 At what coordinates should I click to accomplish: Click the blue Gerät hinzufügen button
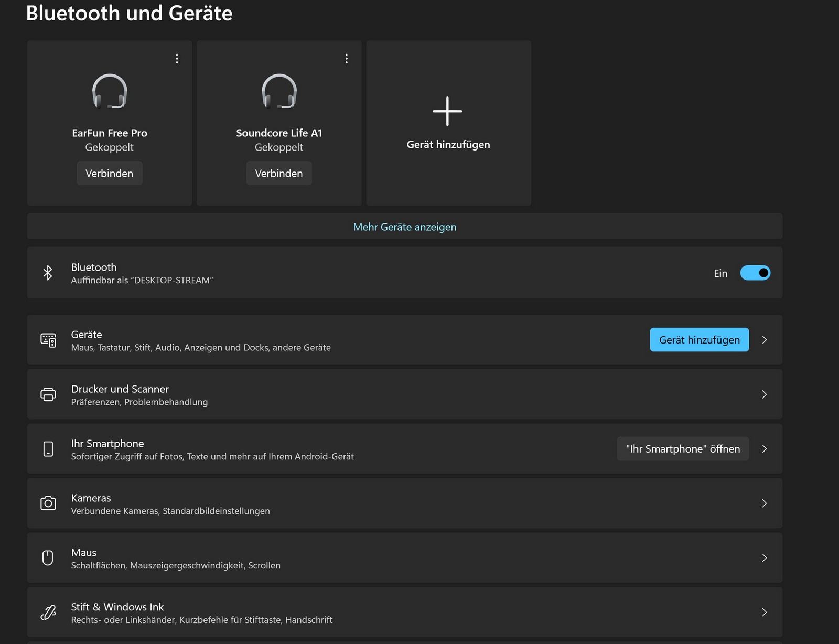point(700,340)
